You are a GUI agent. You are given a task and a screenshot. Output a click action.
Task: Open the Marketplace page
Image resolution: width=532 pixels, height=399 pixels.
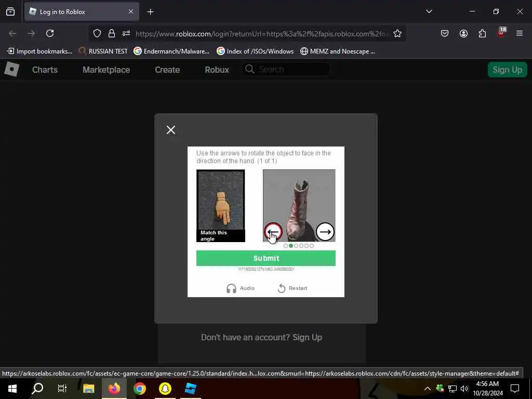[x=106, y=70]
